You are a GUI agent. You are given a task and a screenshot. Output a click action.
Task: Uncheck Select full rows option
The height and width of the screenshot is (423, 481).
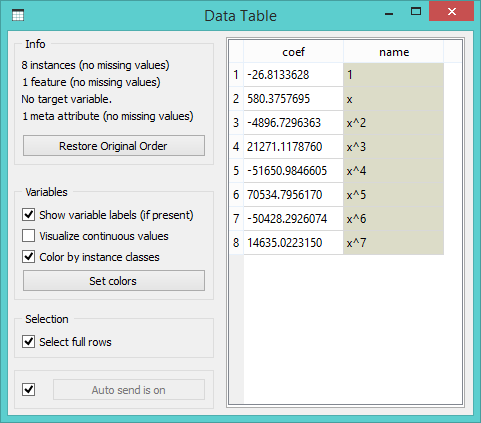click(29, 342)
